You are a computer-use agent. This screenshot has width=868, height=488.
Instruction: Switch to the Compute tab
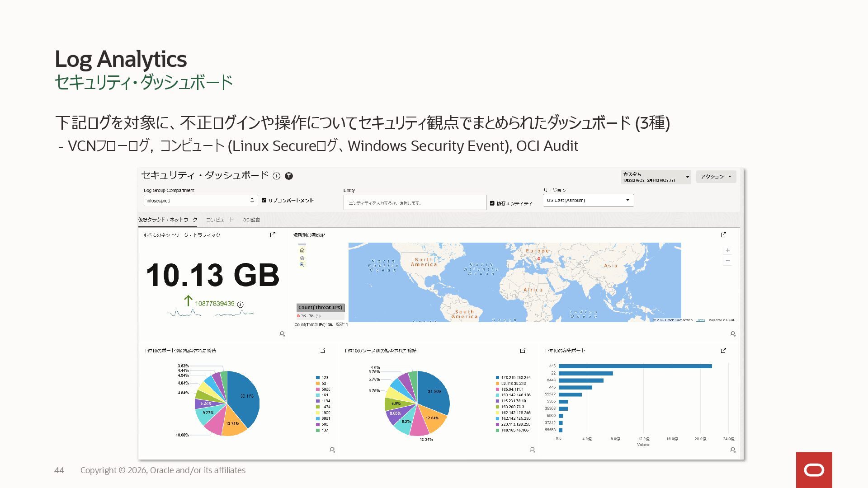[x=220, y=220]
